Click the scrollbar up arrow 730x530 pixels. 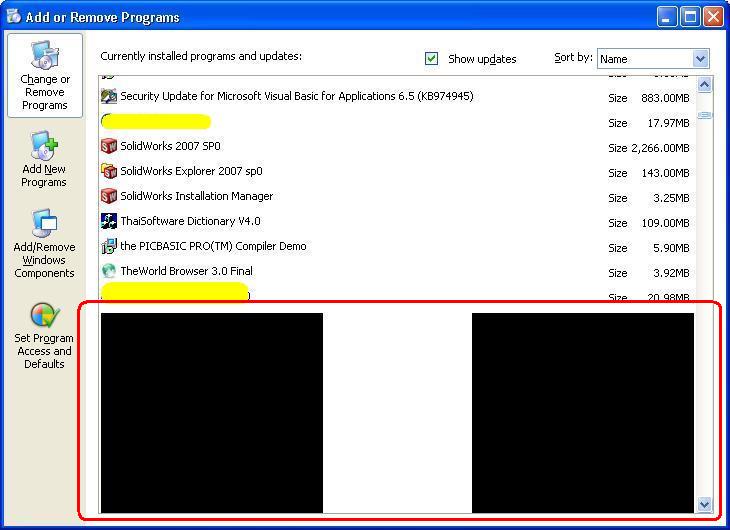tap(704, 85)
